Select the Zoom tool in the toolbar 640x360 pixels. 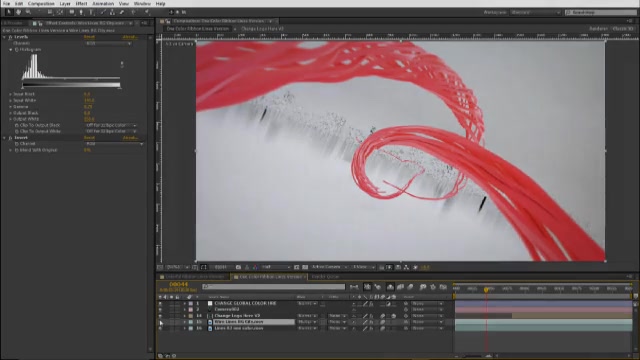click(28, 12)
